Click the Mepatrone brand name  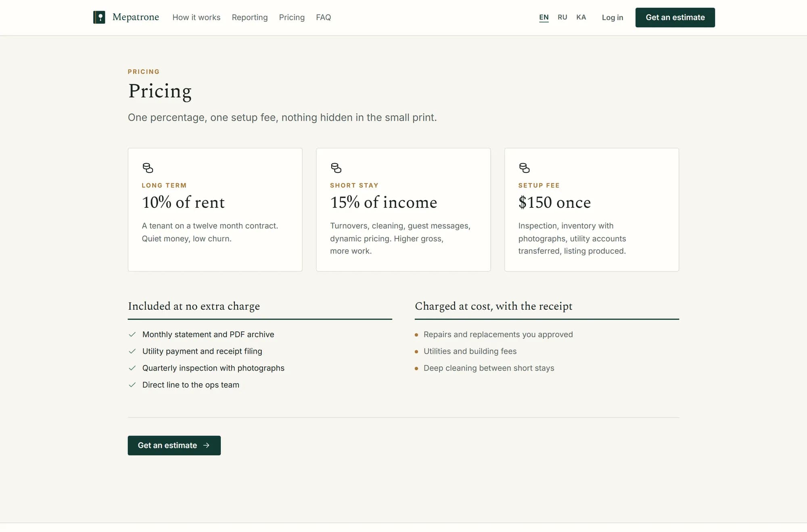136,17
